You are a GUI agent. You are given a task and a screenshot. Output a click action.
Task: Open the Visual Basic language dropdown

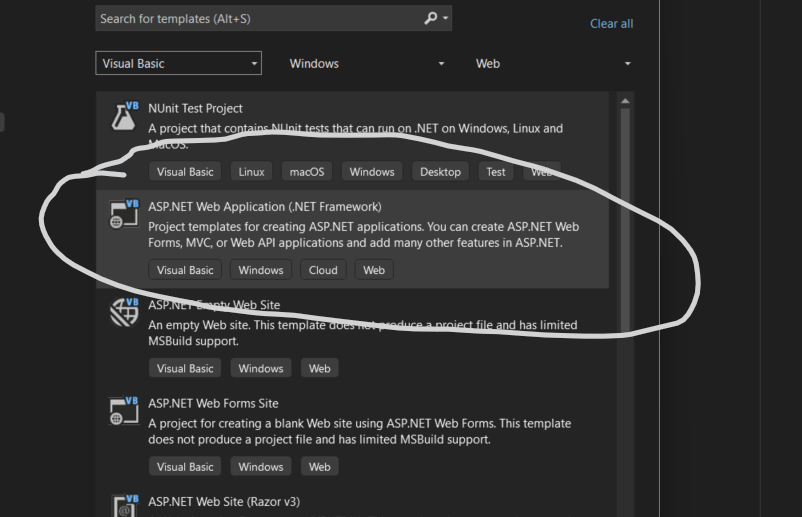(179, 63)
